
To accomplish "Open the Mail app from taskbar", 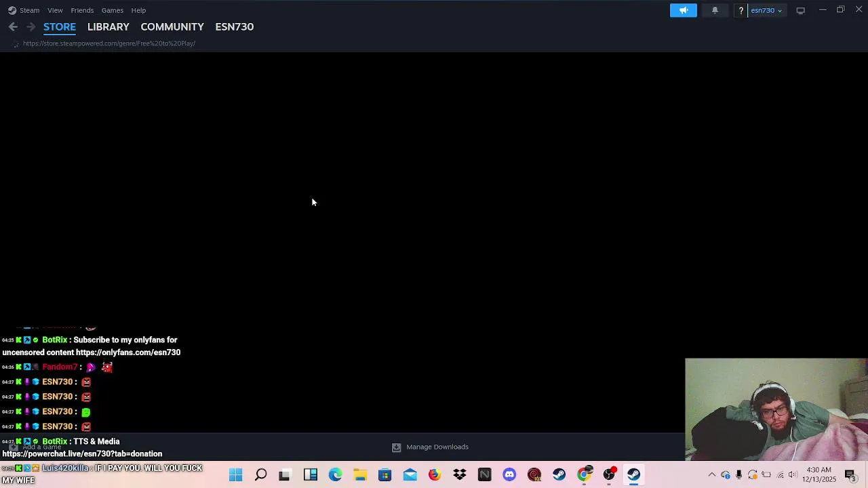I will pos(410,475).
